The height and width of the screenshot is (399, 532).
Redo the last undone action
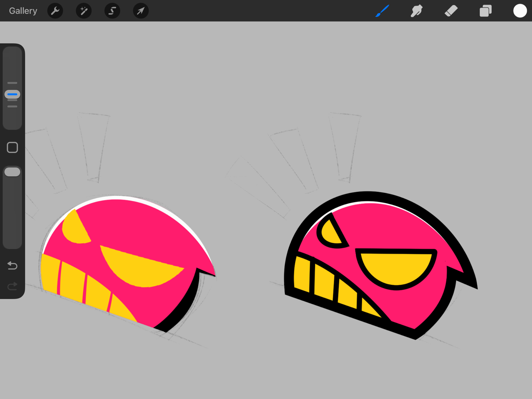12,286
